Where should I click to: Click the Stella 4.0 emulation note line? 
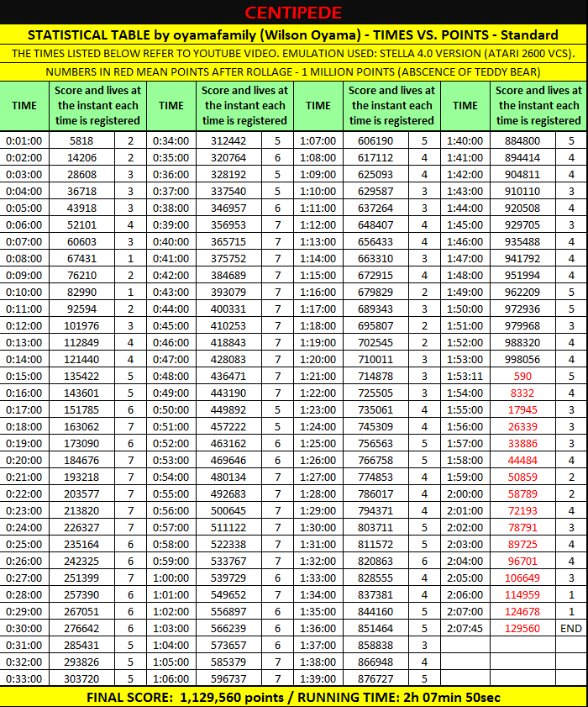pyautogui.click(x=293, y=53)
